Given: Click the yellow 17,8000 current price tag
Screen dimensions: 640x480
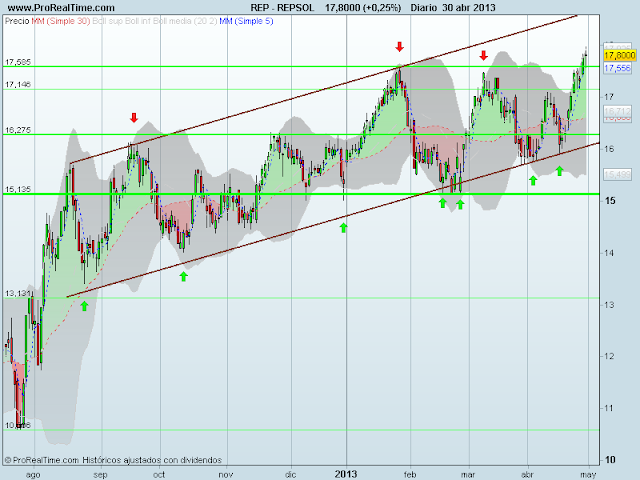Looking at the screenshot, I should point(619,55).
